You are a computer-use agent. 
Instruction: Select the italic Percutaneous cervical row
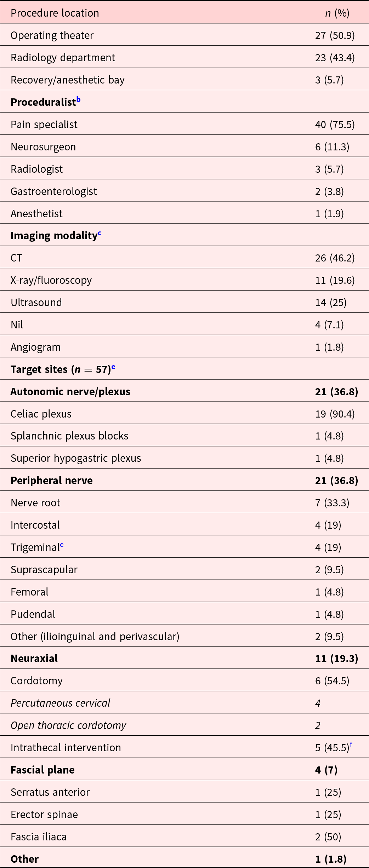(61, 703)
